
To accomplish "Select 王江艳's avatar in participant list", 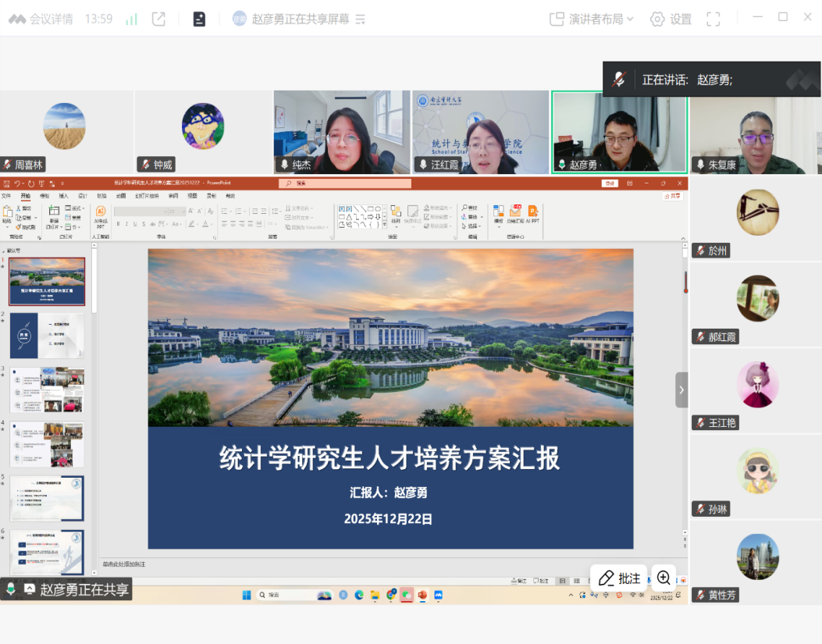I will pyautogui.click(x=757, y=384).
